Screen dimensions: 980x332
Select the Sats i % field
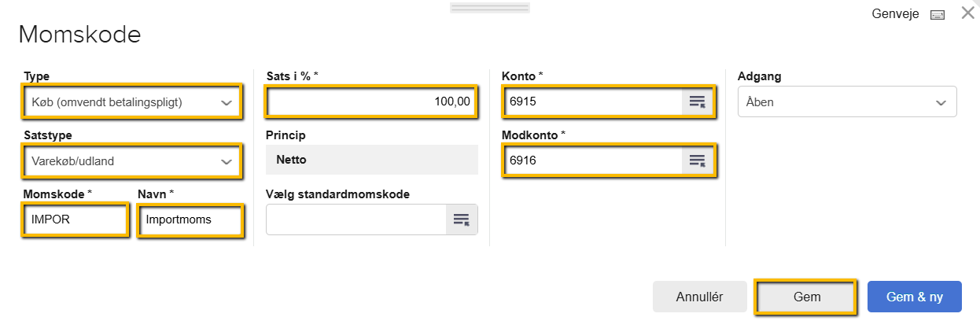[x=371, y=101]
